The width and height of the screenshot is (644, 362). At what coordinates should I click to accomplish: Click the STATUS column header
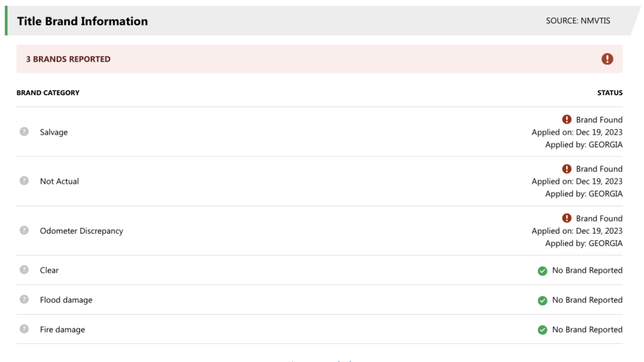[x=610, y=93]
